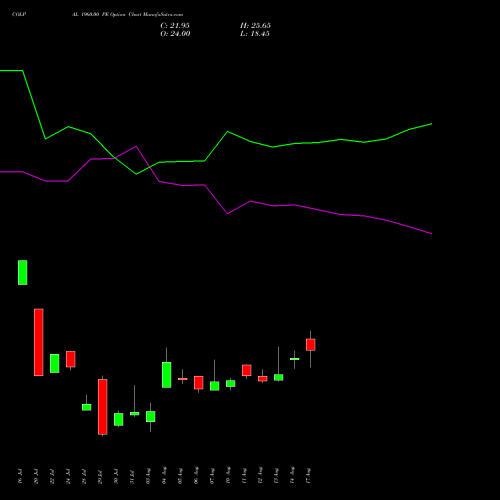Select the 11 Aug date label
Screen dimensions: 500x500
pos(244,475)
